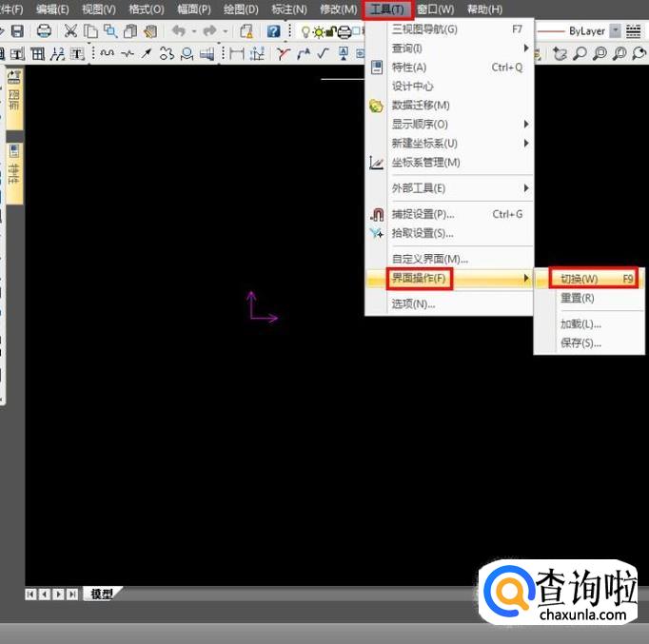The width and height of the screenshot is (649, 644).
Task: Switch to the 模型 tab
Action: pos(101,594)
